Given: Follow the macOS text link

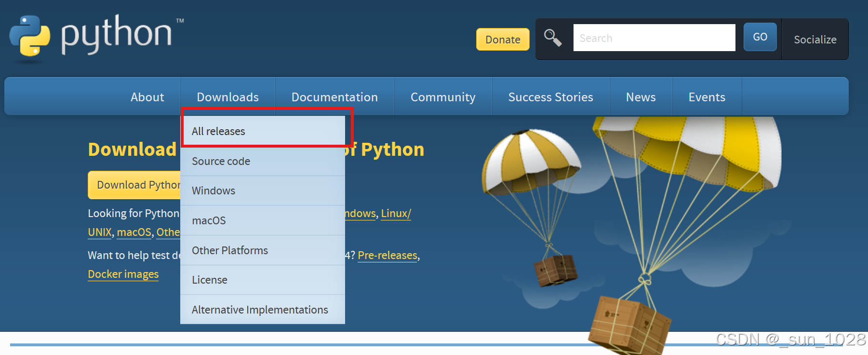Looking at the screenshot, I should point(134,232).
